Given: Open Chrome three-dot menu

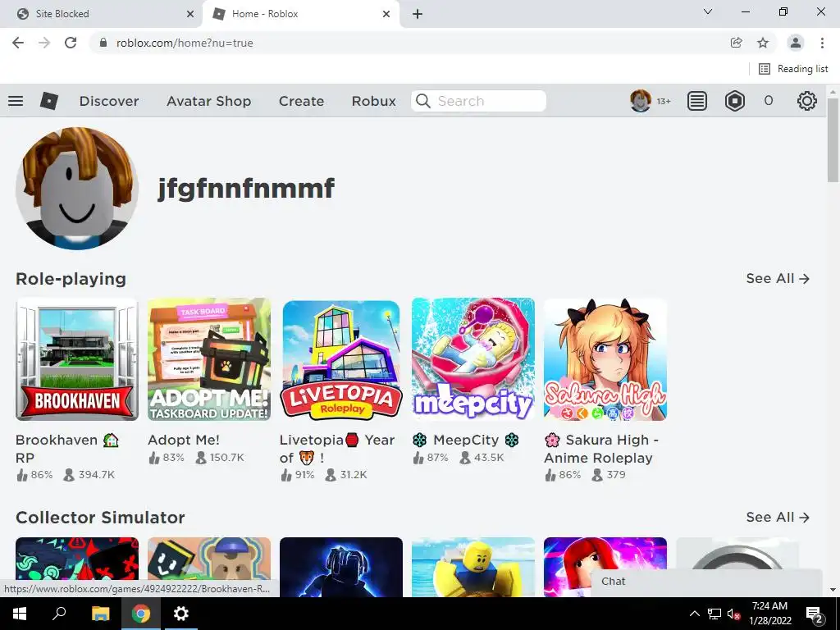Looking at the screenshot, I should [x=822, y=43].
